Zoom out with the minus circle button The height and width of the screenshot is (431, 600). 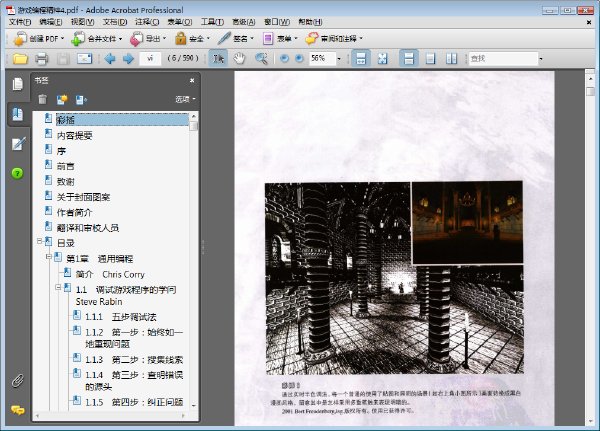coord(284,58)
